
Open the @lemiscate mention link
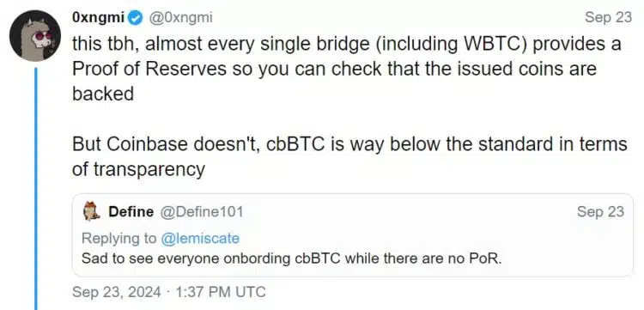200,238
